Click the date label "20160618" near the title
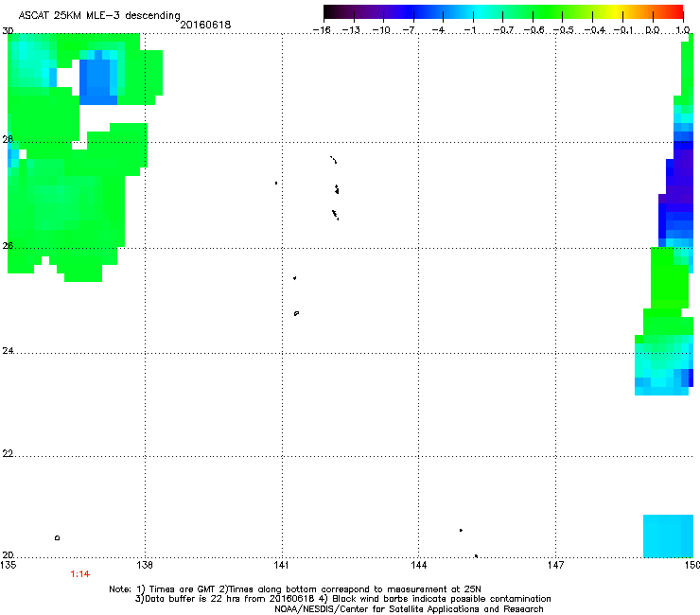This screenshot has width=700, height=615. [205, 25]
